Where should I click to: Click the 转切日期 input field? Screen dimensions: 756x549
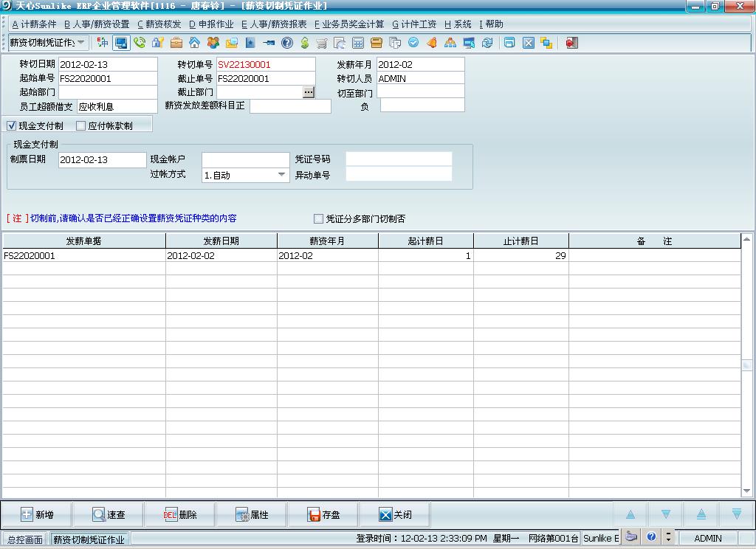(x=108, y=64)
